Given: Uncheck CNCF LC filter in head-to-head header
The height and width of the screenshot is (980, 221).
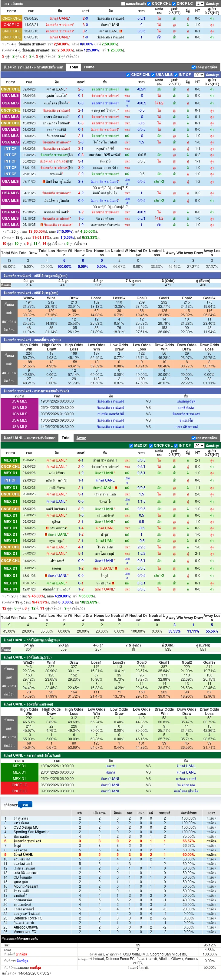Looking at the screenshot, I should coord(174,4).
